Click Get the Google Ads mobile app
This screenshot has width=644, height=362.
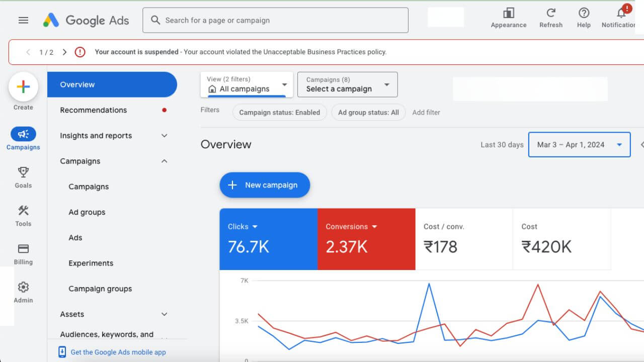click(x=118, y=352)
